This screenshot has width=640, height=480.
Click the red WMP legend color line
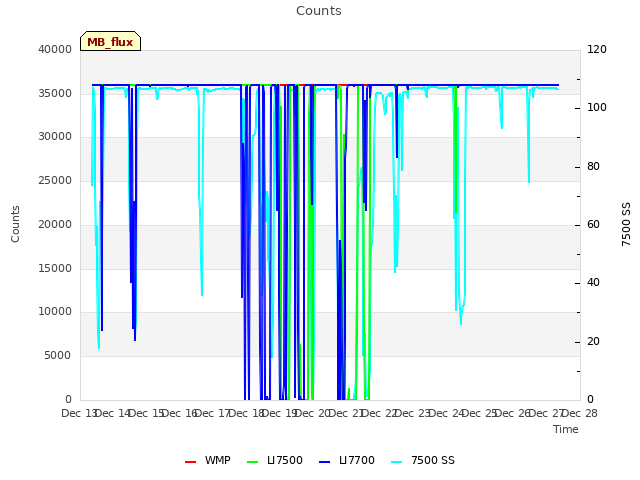click(190, 462)
